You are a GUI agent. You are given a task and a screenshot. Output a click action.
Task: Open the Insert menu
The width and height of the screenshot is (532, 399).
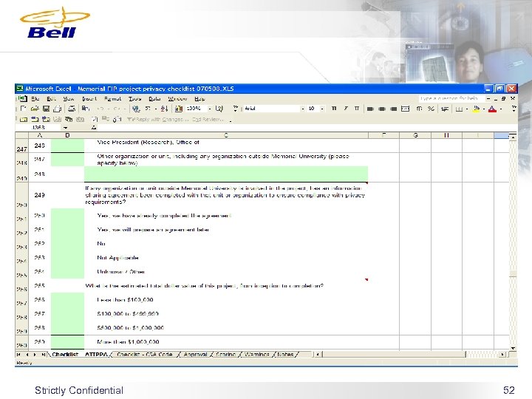pos(89,99)
